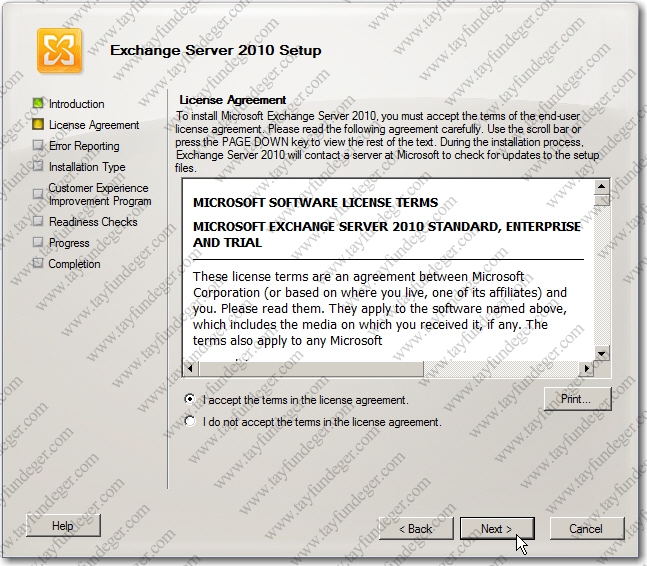Viewport: 647px width, 566px height.
Task: Click the 'License Agreement' step label in sidebar
Action: (94, 125)
